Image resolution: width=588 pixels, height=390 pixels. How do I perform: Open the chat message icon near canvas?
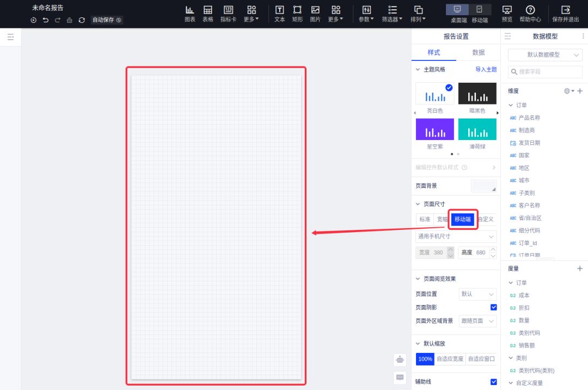[400, 377]
